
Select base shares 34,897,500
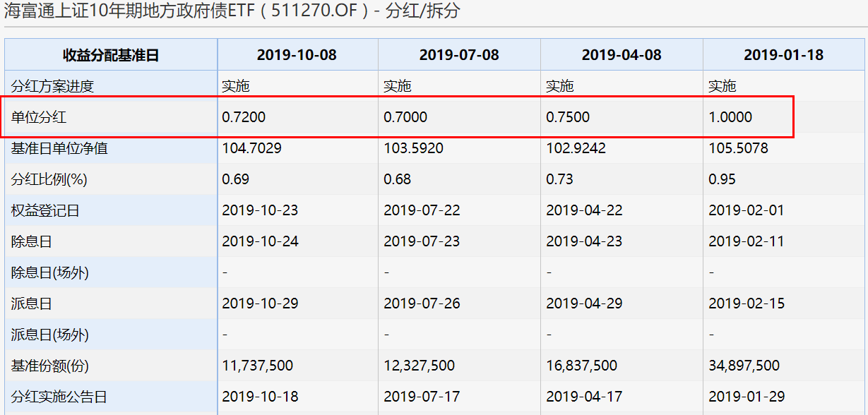(744, 366)
